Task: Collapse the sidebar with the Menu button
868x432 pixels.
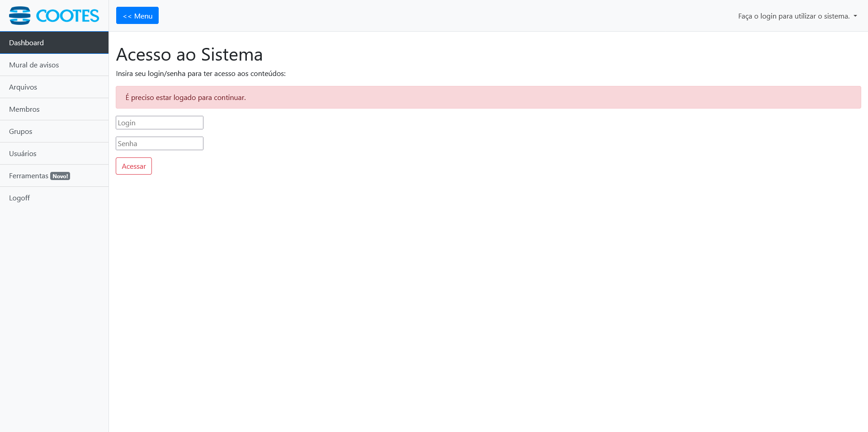Action: pyautogui.click(x=137, y=15)
